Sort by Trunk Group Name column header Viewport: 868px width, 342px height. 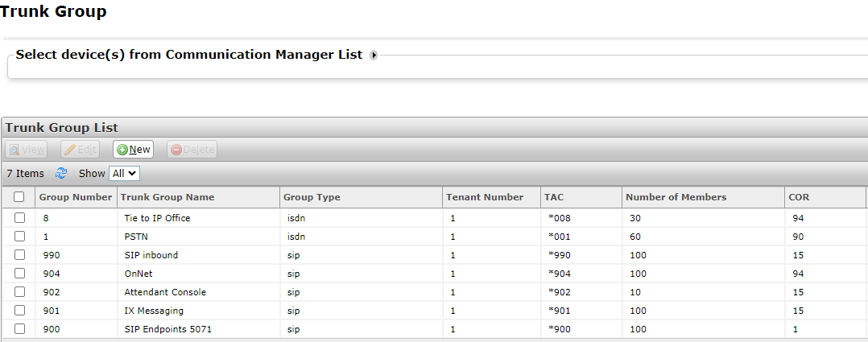pyautogui.click(x=167, y=197)
